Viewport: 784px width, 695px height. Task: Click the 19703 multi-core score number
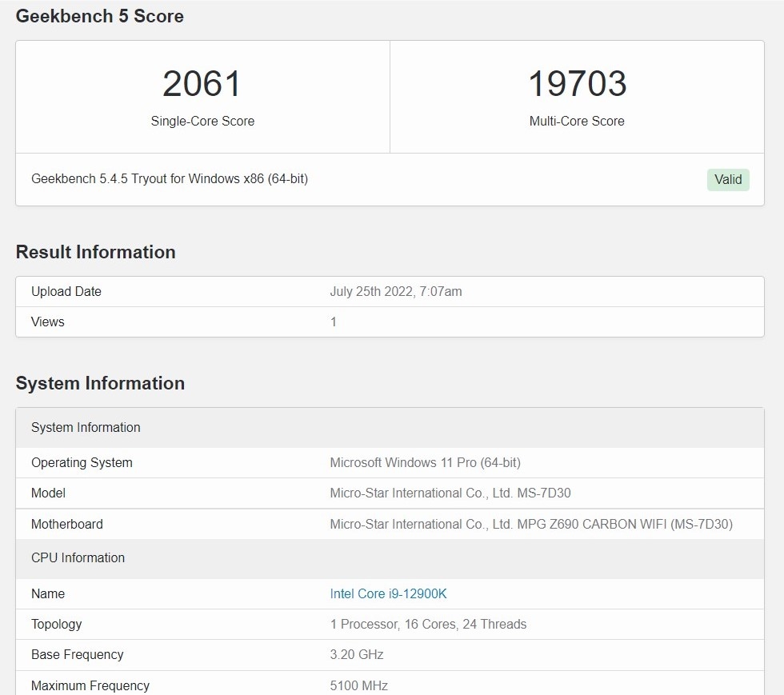click(577, 84)
